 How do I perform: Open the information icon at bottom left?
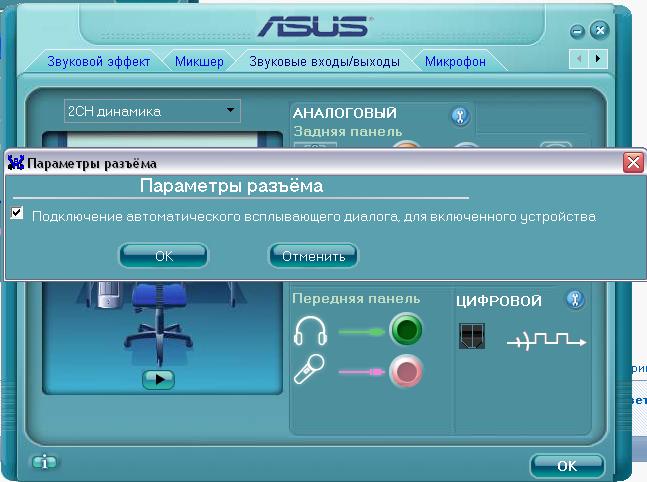tap(44, 463)
